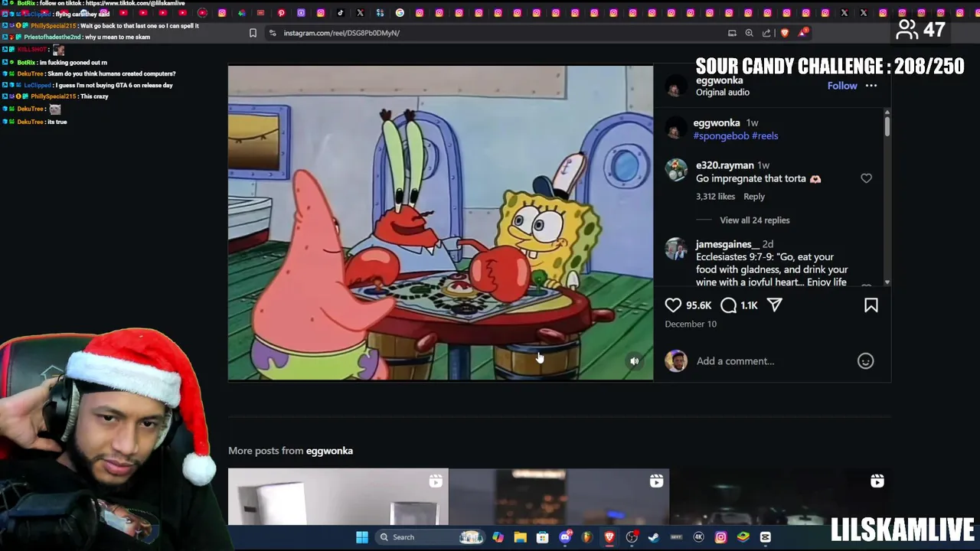Image resolution: width=980 pixels, height=551 pixels.
Task: Click e320.rayman's avatar picture
Action: [676, 170]
